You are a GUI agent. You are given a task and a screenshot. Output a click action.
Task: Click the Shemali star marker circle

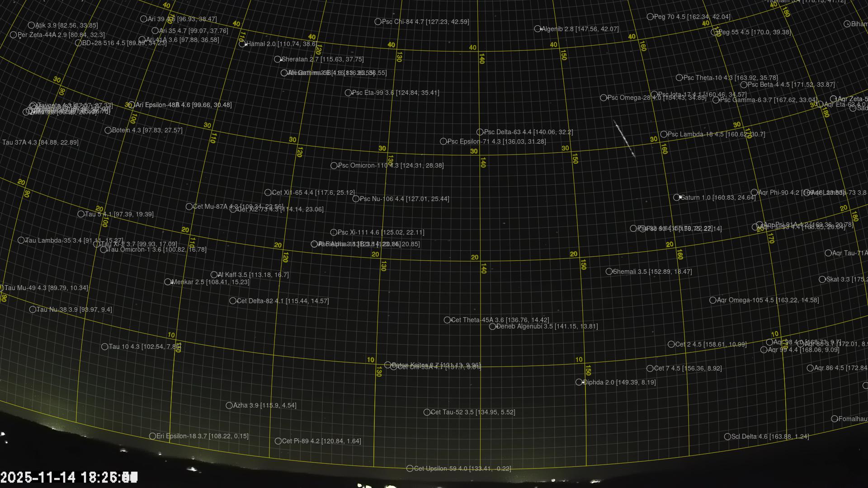[609, 272]
